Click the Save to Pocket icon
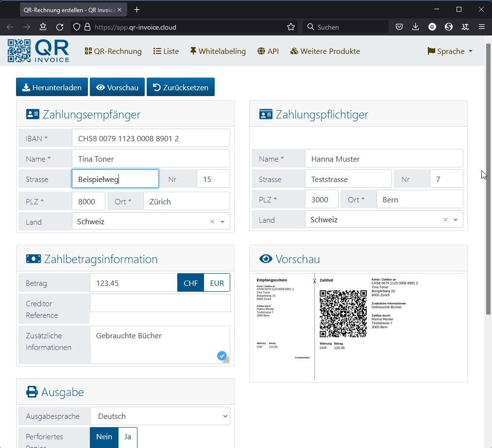Image resolution: width=492 pixels, height=448 pixels. point(399,27)
